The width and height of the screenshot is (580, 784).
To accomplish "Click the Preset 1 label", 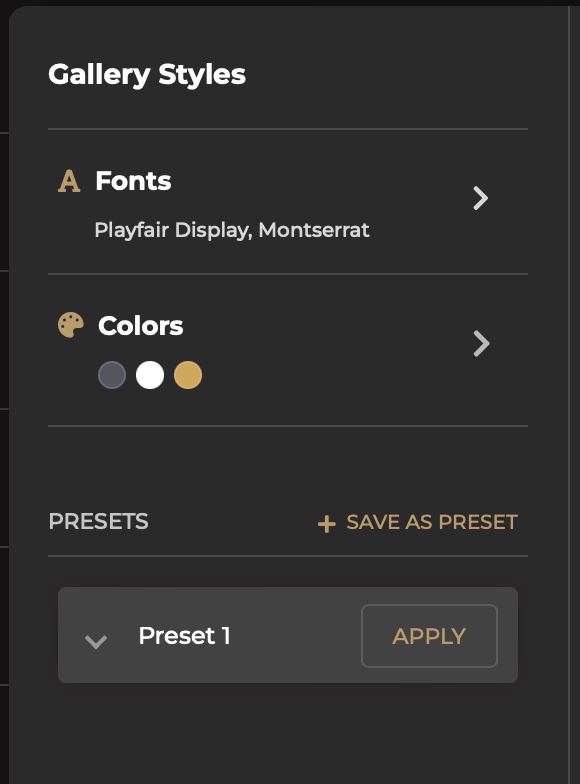I will (x=184, y=636).
